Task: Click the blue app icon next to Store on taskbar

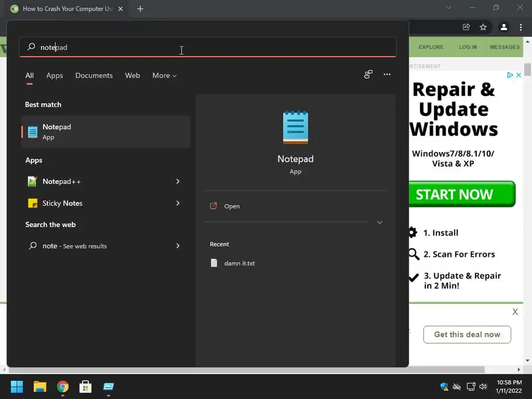Action: [108, 387]
